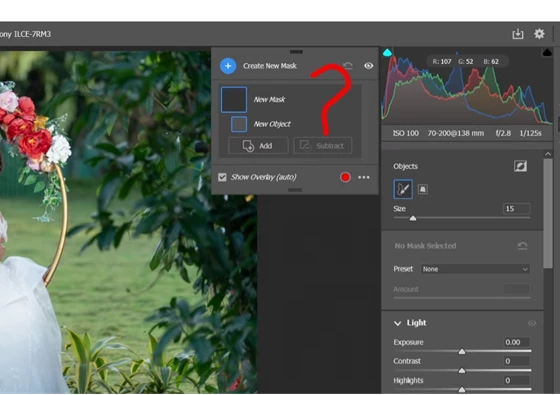Click the 1/125s shutter speed text
This screenshot has height=395, width=560.
click(530, 133)
